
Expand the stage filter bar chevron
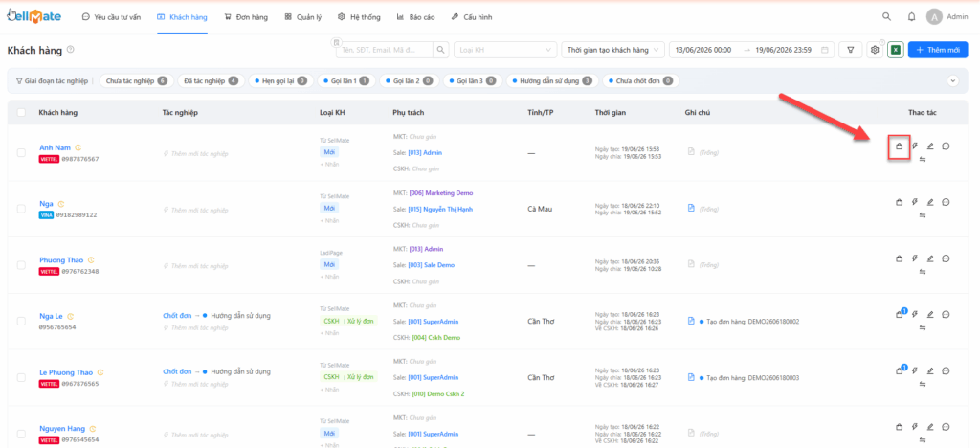952,80
